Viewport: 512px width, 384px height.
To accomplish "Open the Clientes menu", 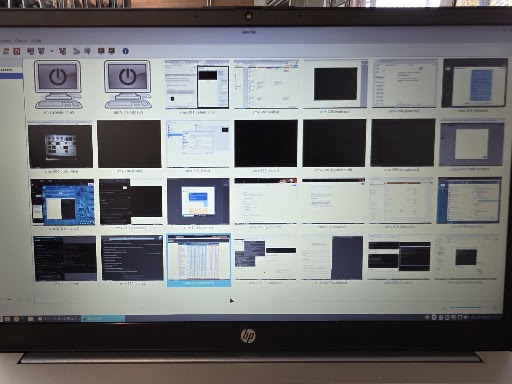I will coord(21,40).
